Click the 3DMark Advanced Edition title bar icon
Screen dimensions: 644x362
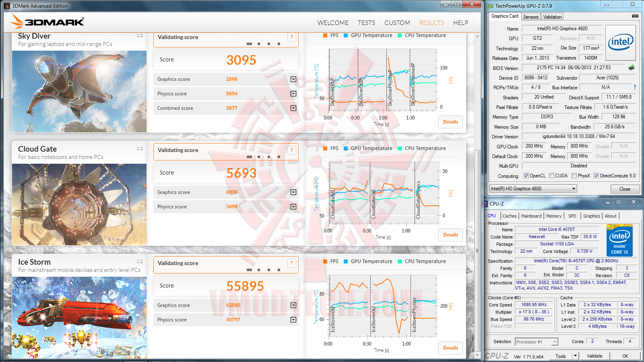6,6
